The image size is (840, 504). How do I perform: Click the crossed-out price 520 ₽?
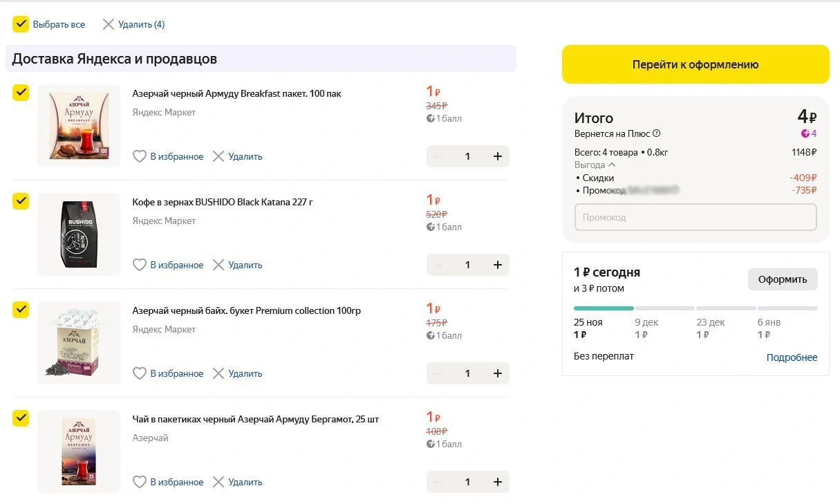point(437,214)
